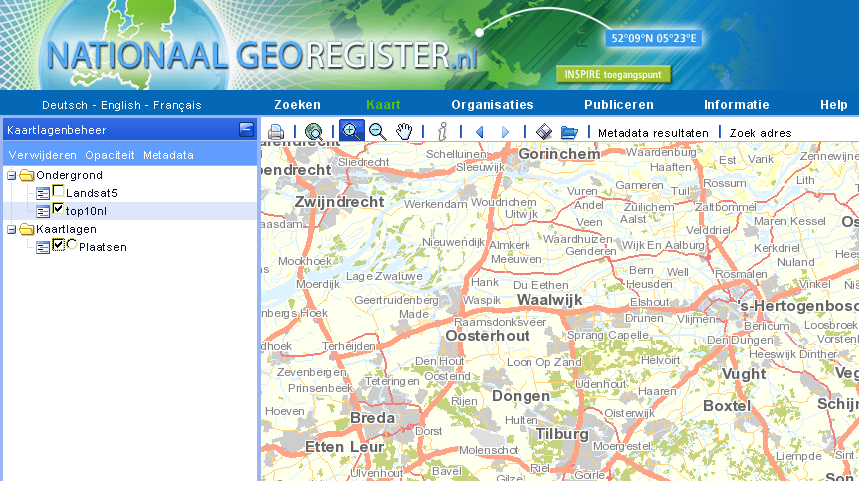Click Boxtel on the map
Screen dimensions: 859x481
coord(727,406)
